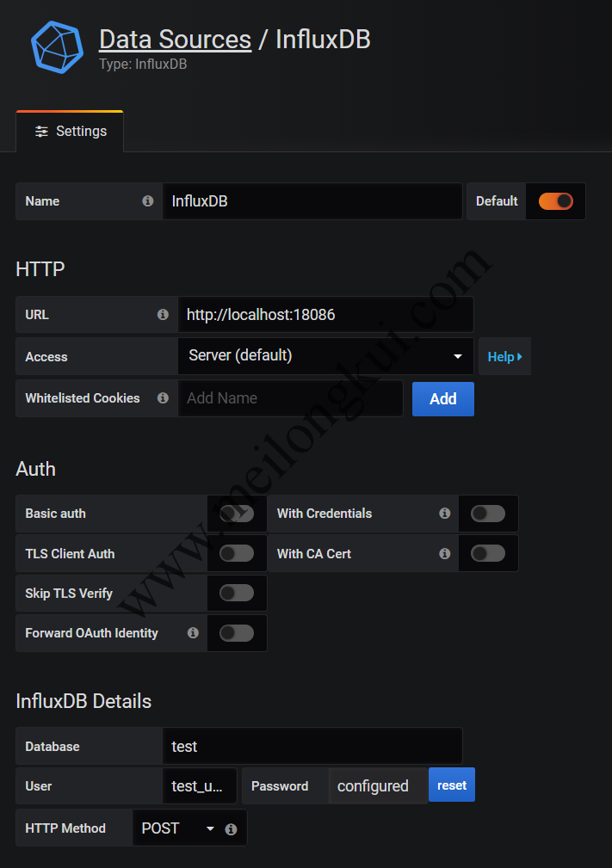Click the info icon beside With CA Cert
Viewport: 612px width, 868px height.
point(445,553)
